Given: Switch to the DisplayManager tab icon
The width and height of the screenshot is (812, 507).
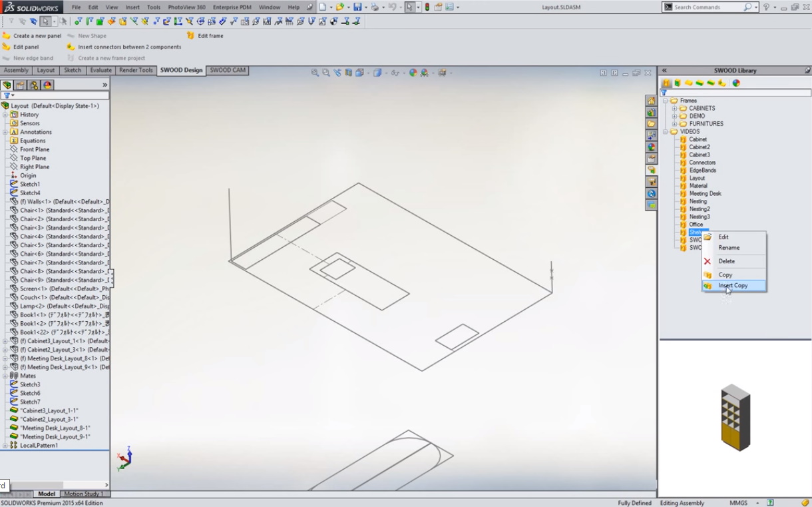Looking at the screenshot, I should (x=47, y=85).
